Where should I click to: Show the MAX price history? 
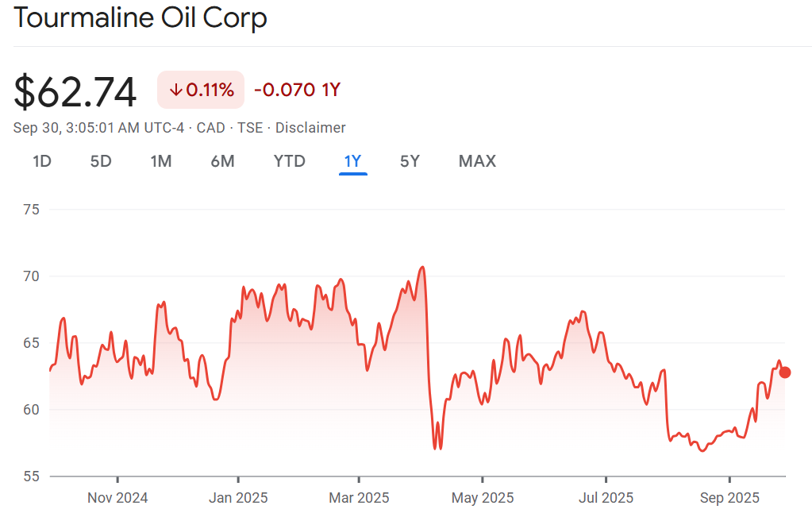tap(477, 161)
